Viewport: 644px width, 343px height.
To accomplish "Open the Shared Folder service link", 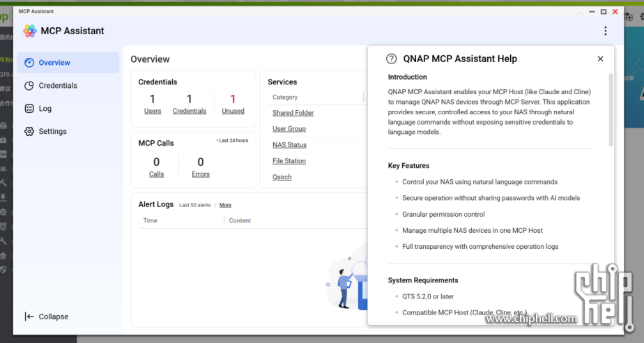I will tap(293, 113).
